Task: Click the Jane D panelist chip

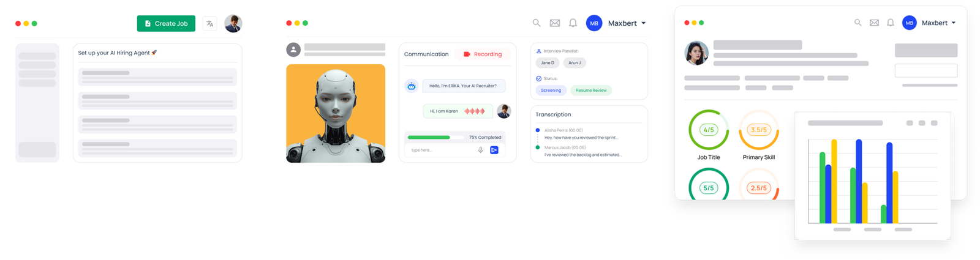Action: pyautogui.click(x=548, y=63)
